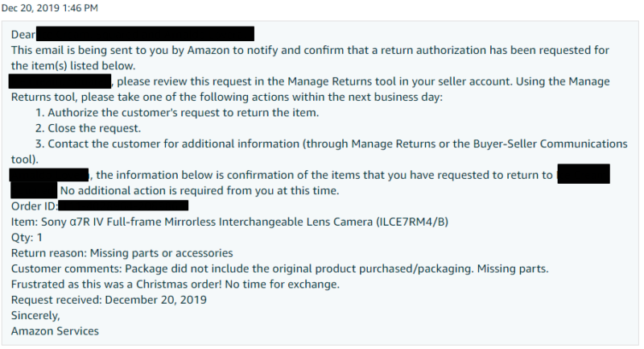The image size is (644, 349).
Task: Click the 'Buyer-Seller Communications' text
Action: [x=550, y=144]
